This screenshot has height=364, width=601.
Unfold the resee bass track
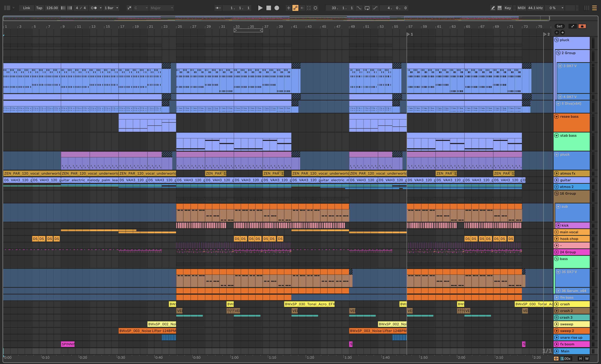[x=557, y=116]
